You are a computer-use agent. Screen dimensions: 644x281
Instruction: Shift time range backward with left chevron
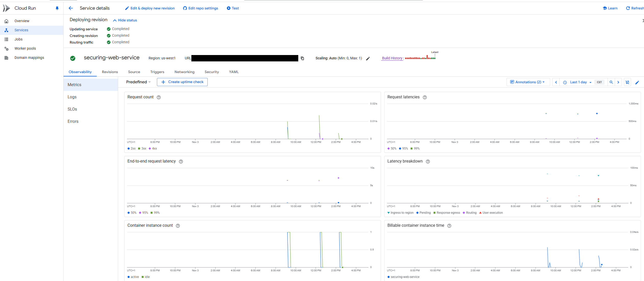(x=556, y=82)
